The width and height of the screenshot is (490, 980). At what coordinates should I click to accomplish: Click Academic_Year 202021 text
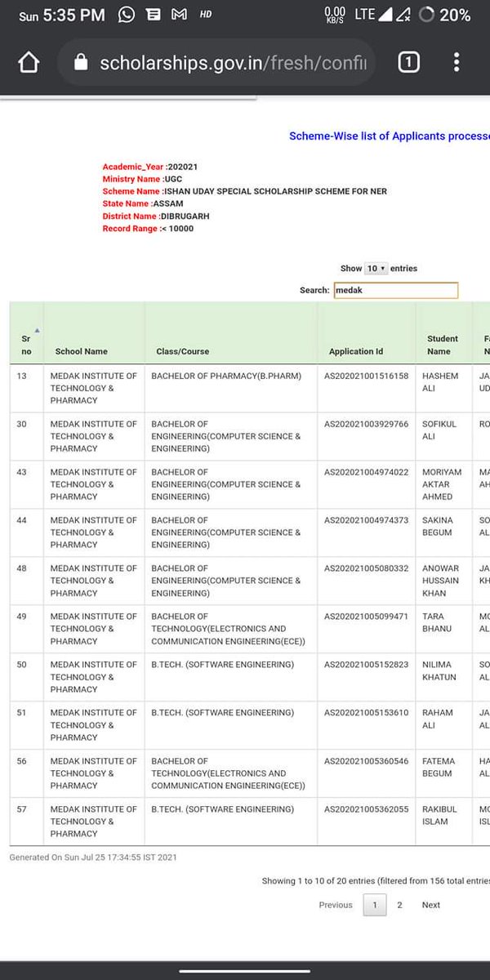[x=149, y=167]
